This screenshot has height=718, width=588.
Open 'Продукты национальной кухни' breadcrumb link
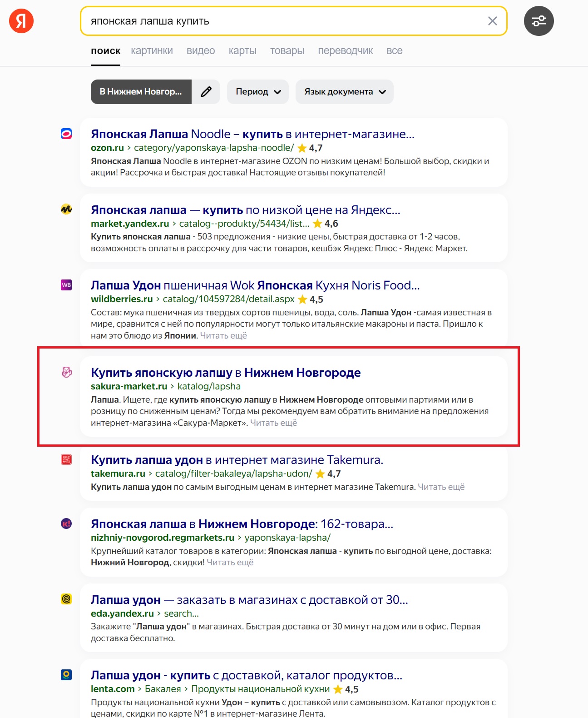click(x=261, y=689)
